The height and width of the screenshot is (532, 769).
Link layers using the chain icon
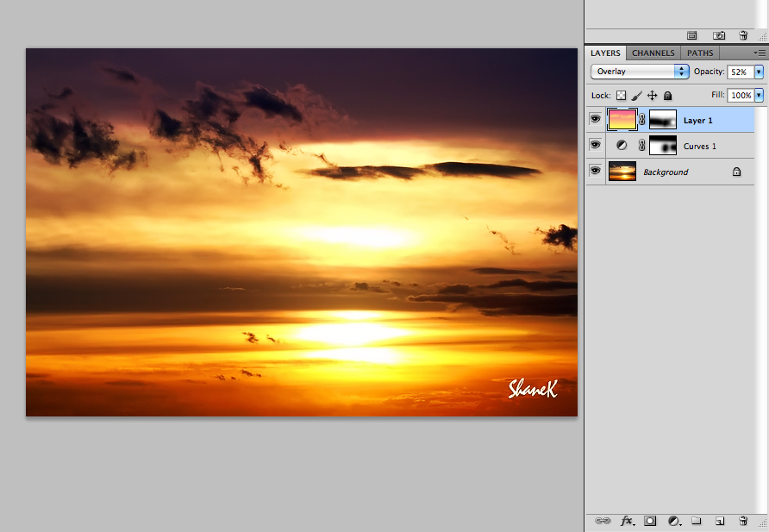[x=603, y=521]
